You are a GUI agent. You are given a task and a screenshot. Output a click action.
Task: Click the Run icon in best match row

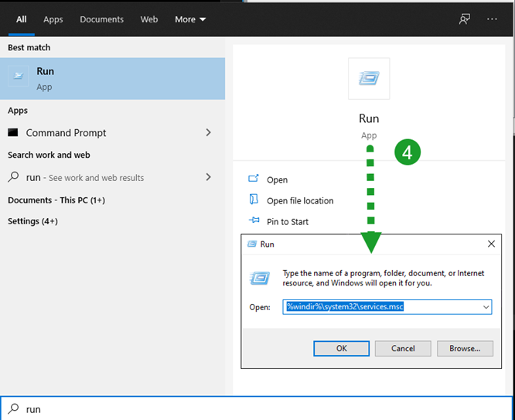18,76
